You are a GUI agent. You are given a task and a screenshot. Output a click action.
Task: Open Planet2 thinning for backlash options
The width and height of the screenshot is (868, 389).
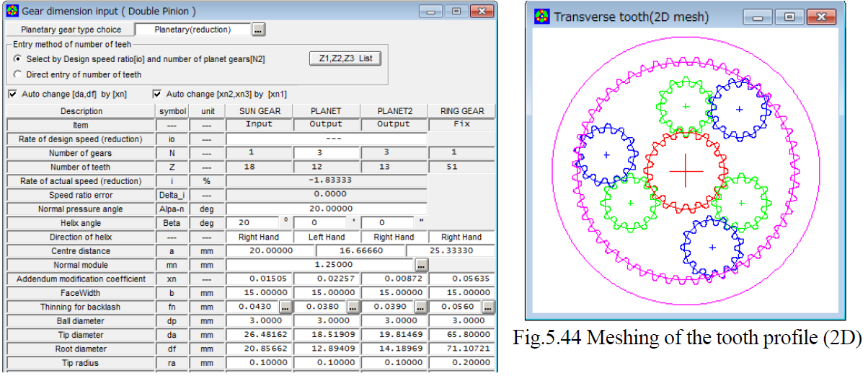[x=421, y=307]
